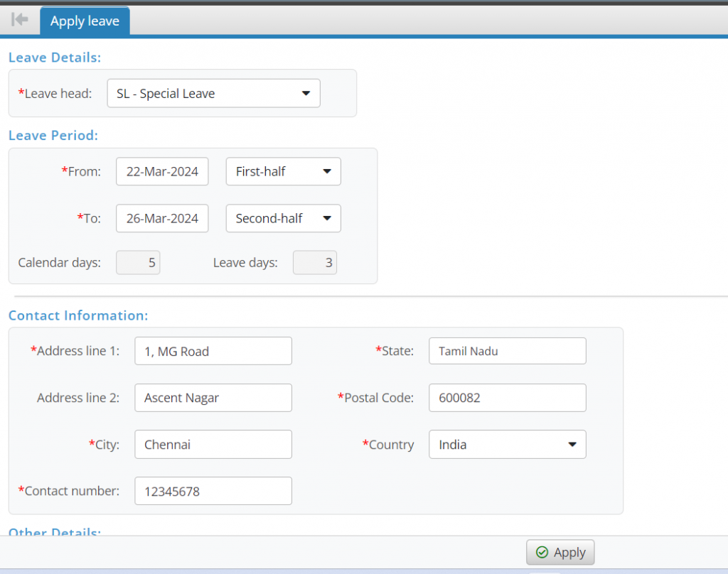Viewport: 728px width, 574px height.
Task: Click the Apply button
Action: 560,552
